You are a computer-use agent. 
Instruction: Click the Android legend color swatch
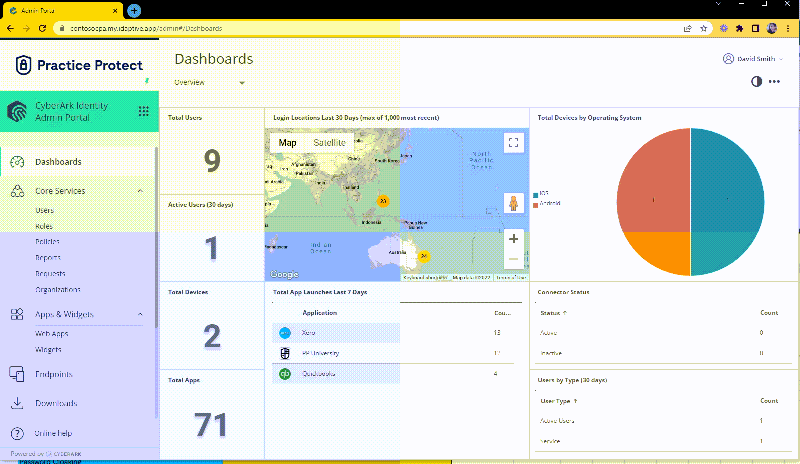pos(535,205)
